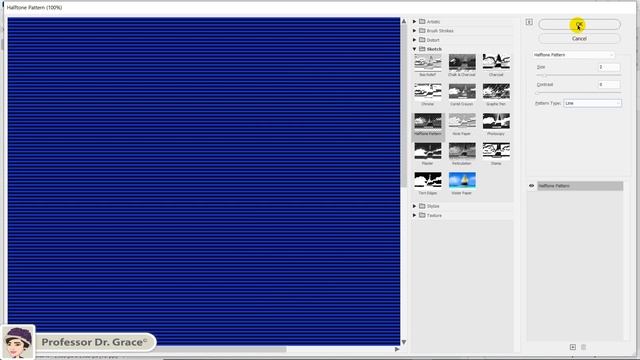
Task: Click the delete effect layer trash icon
Action: [x=583, y=347]
